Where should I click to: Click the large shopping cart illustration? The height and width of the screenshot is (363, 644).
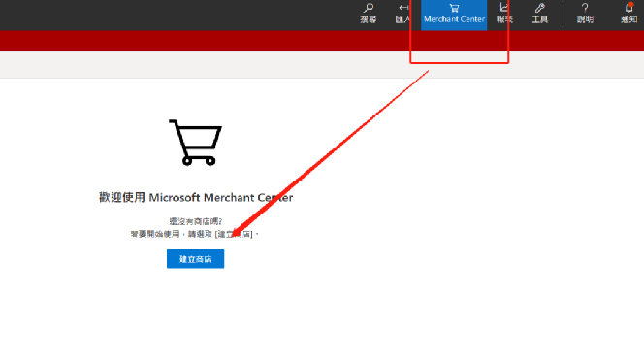tap(196, 143)
